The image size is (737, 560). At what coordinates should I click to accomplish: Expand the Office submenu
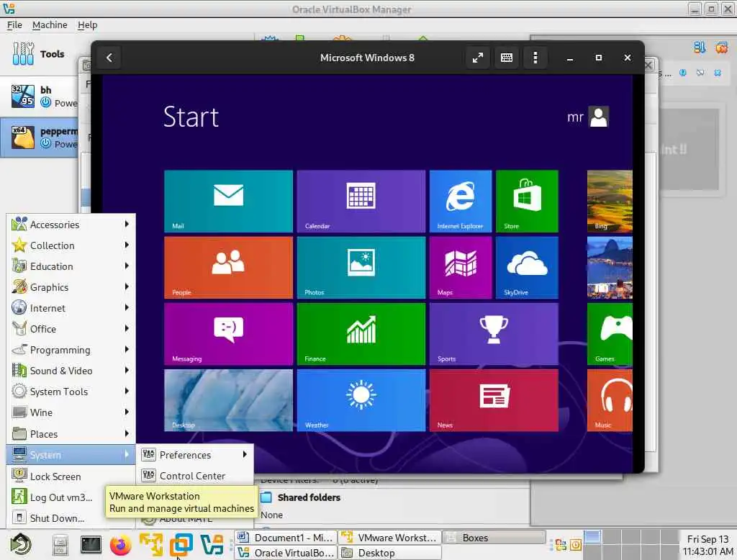[x=71, y=329]
